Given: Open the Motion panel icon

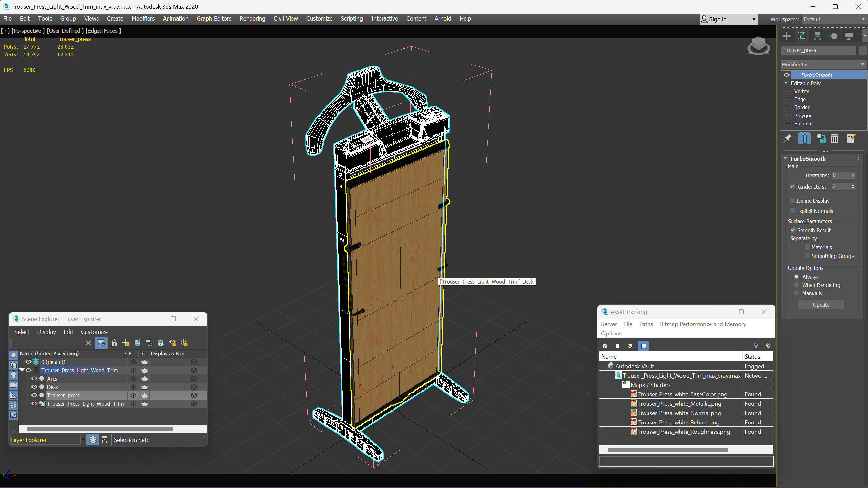Looking at the screenshot, I should (x=833, y=36).
